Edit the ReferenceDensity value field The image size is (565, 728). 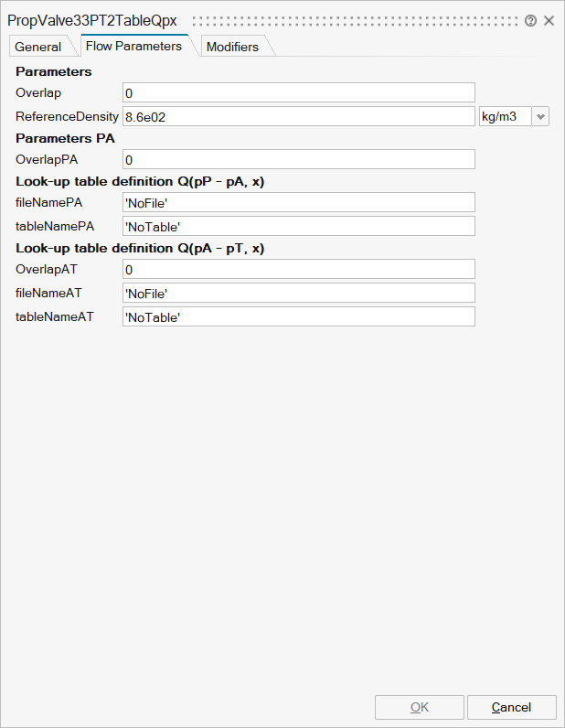click(298, 116)
